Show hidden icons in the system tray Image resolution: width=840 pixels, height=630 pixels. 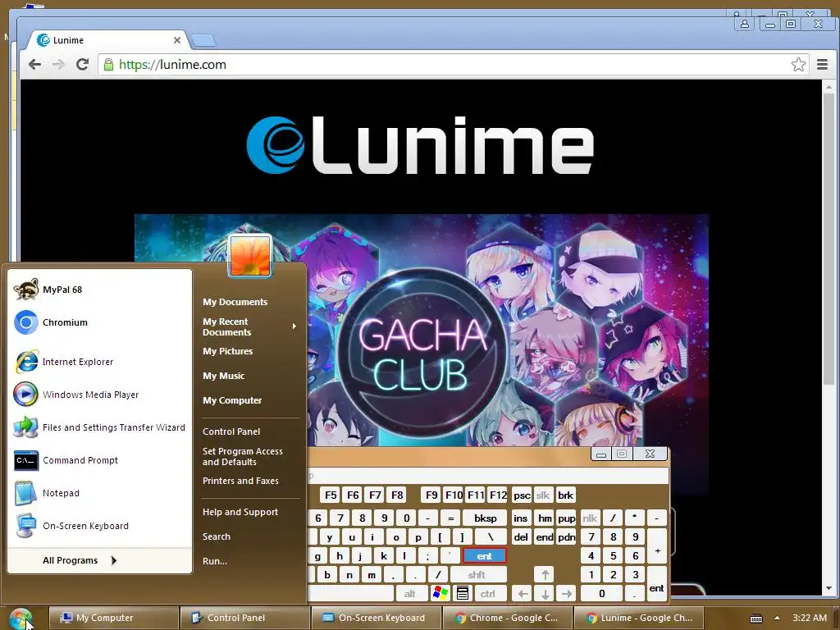778,619
